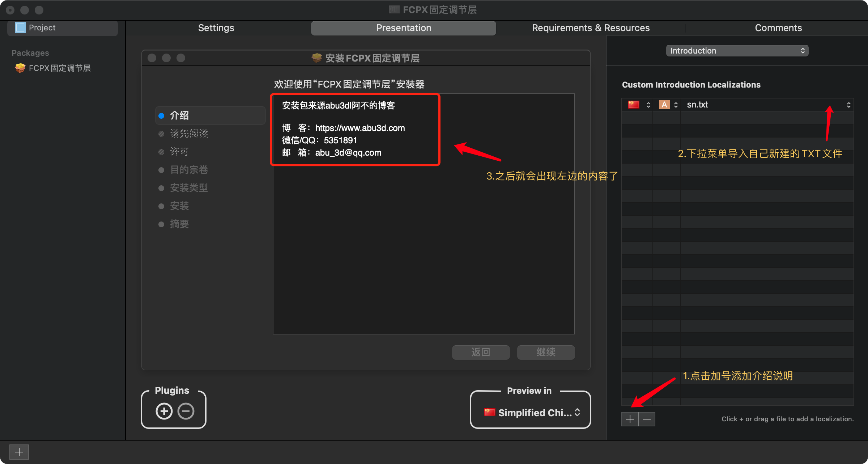Select the Project item in sidebar
The height and width of the screenshot is (464, 868).
tap(62, 28)
